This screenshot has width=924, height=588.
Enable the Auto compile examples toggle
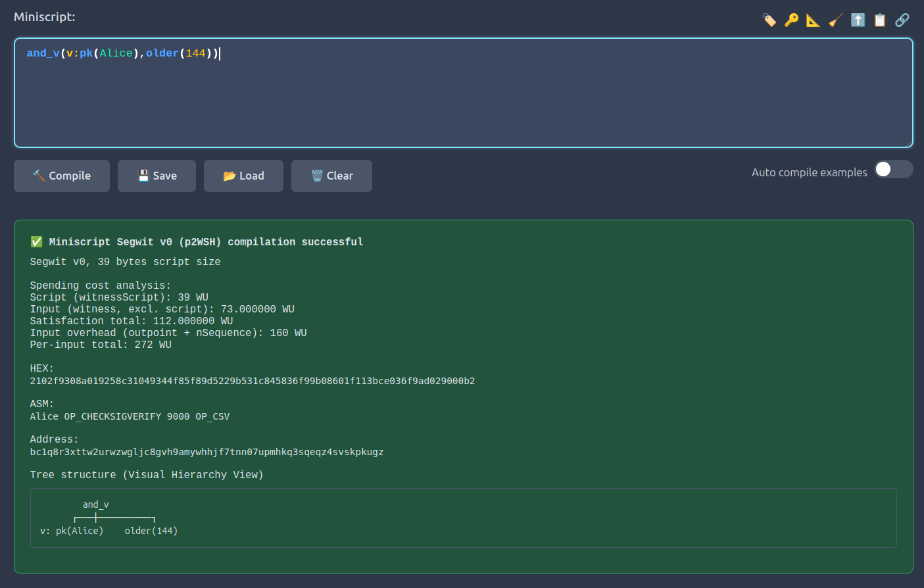click(893, 170)
